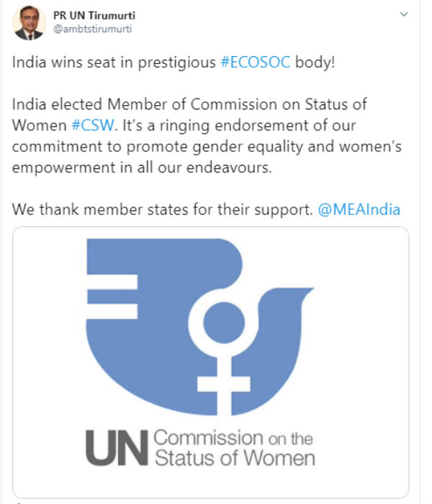Click the 'empowerment in all our endeavours' line

142,168
